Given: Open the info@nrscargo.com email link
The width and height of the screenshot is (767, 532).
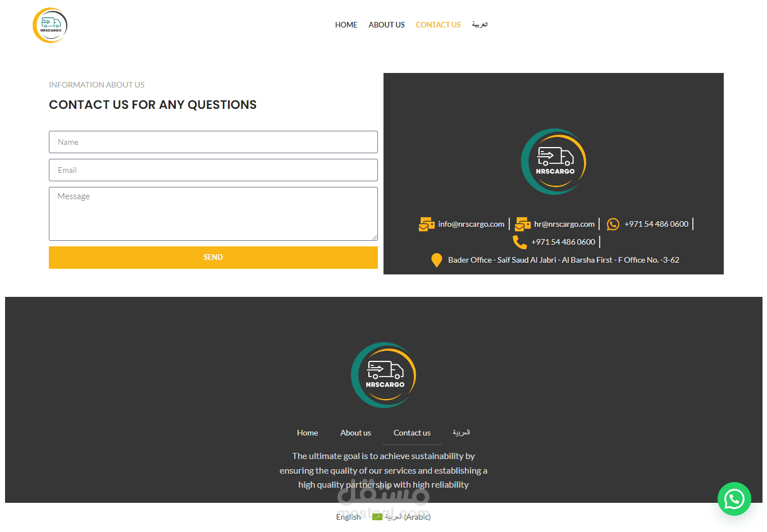Looking at the screenshot, I should 471,224.
